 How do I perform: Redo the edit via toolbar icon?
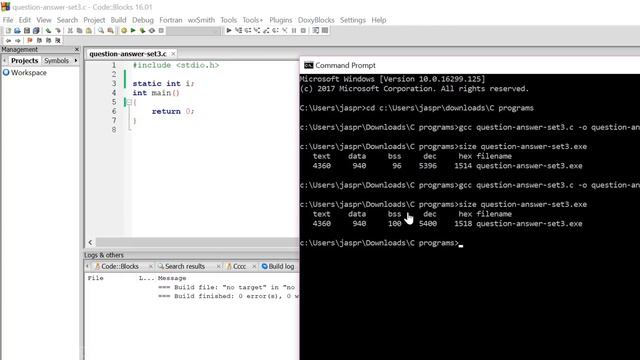58,31
